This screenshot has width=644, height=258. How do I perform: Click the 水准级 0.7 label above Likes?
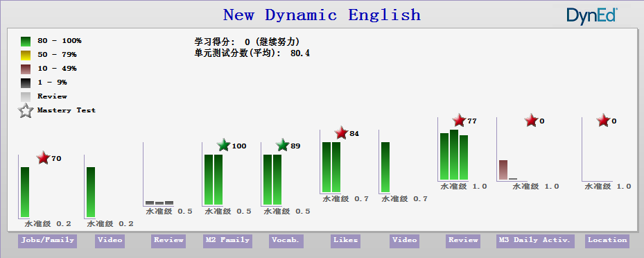[345, 199]
